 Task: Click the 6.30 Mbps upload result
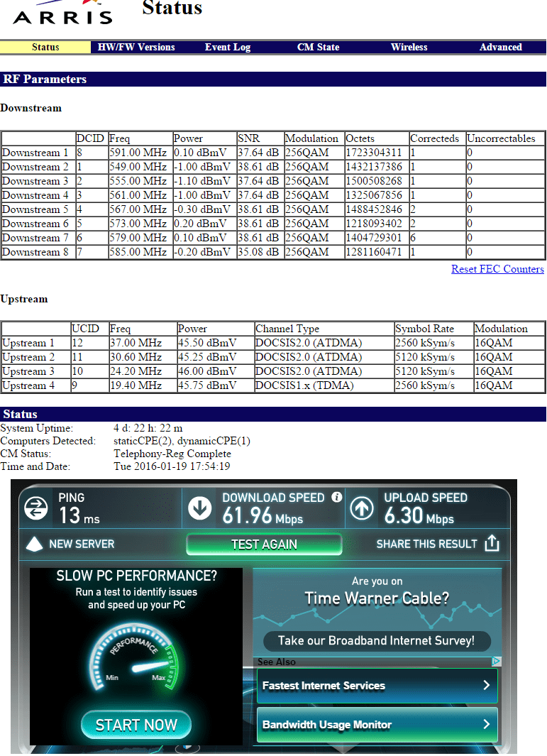tap(419, 515)
